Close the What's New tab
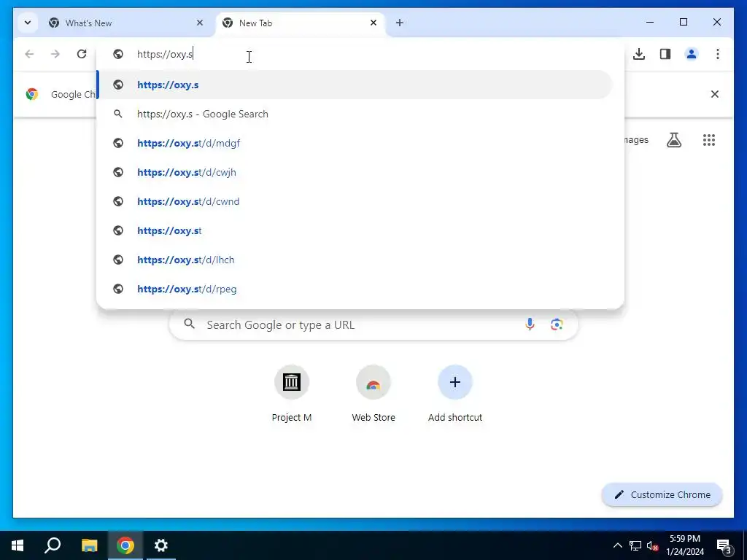The height and width of the screenshot is (560, 747). (x=200, y=23)
